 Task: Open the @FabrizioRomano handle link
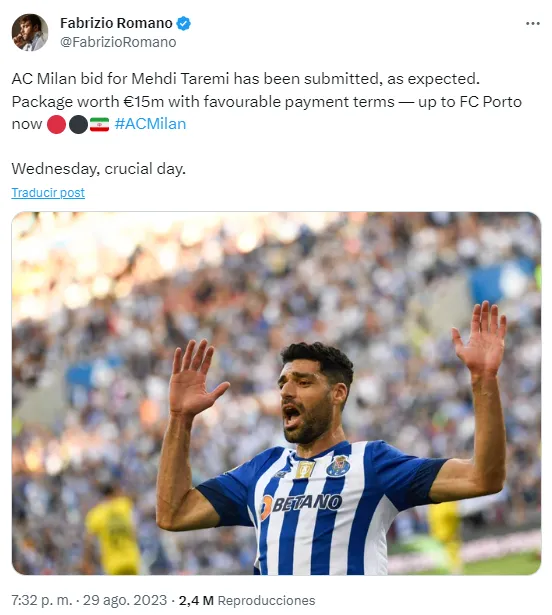click(118, 42)
